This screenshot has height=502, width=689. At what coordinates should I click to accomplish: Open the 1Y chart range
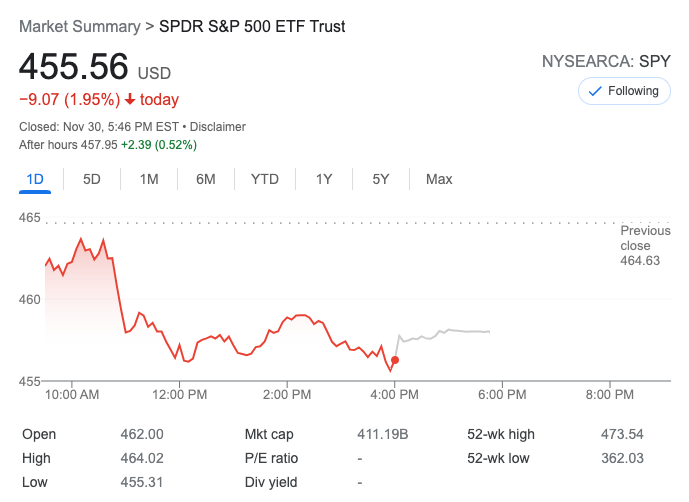click(x=324, y=180)
